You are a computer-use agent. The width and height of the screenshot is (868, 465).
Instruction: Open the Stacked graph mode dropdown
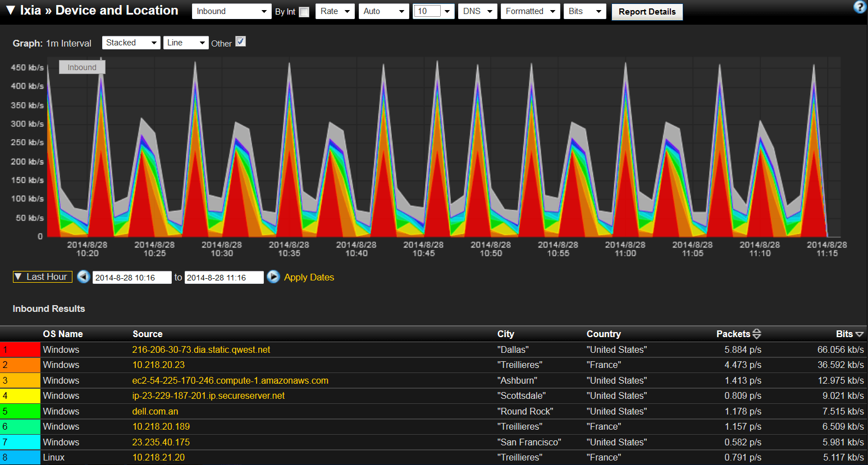(131, 43)
